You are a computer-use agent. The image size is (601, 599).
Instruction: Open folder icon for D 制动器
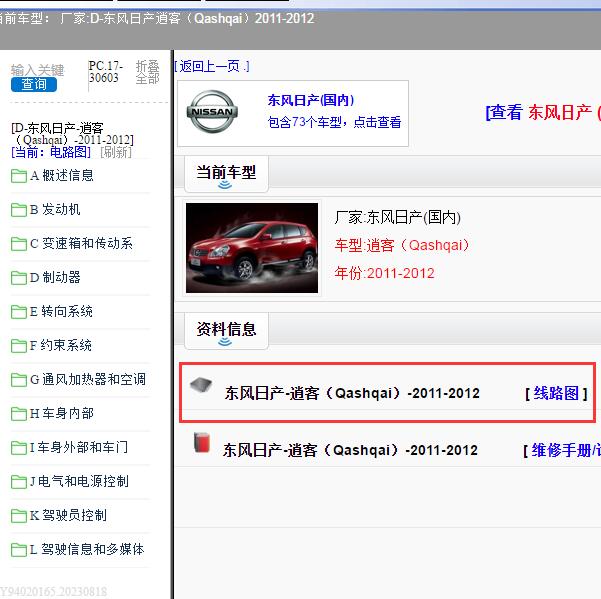point(19,278)
